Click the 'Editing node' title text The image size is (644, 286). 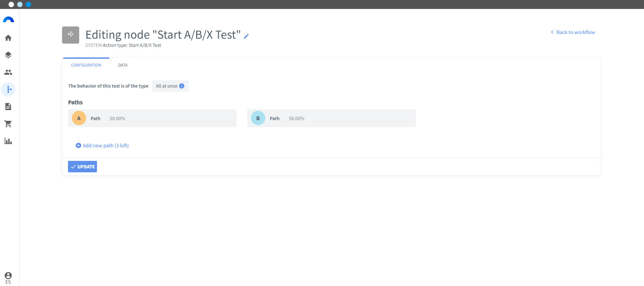163,35
